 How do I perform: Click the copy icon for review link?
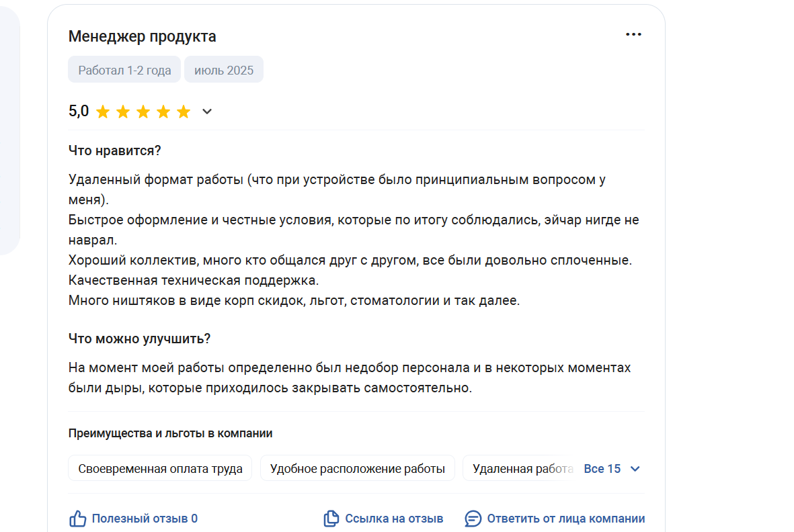[331, 519]
